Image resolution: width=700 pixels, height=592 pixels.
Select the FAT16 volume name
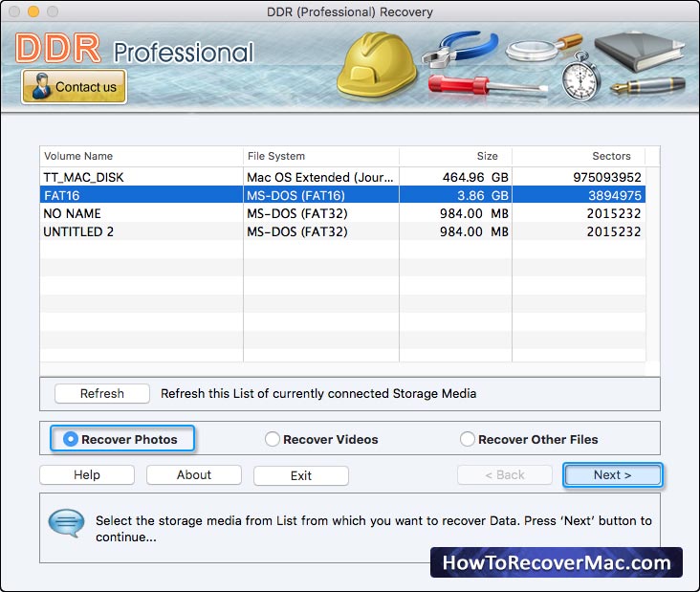61,195
